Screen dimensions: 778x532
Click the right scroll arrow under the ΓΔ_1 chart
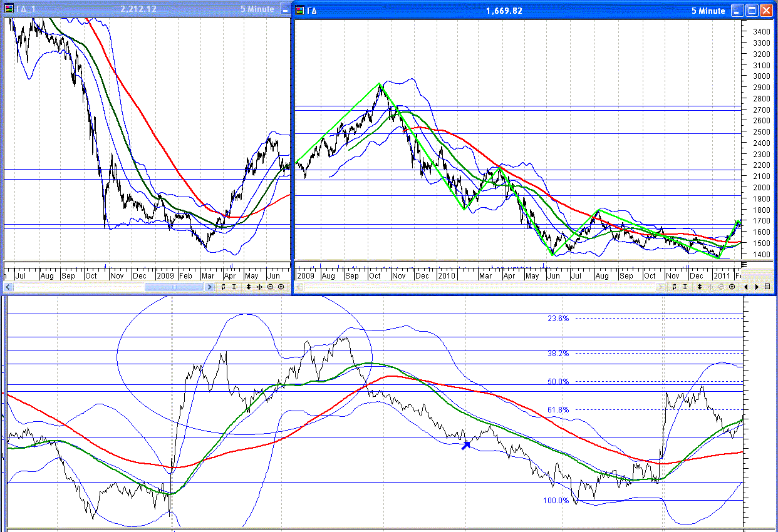209,287
